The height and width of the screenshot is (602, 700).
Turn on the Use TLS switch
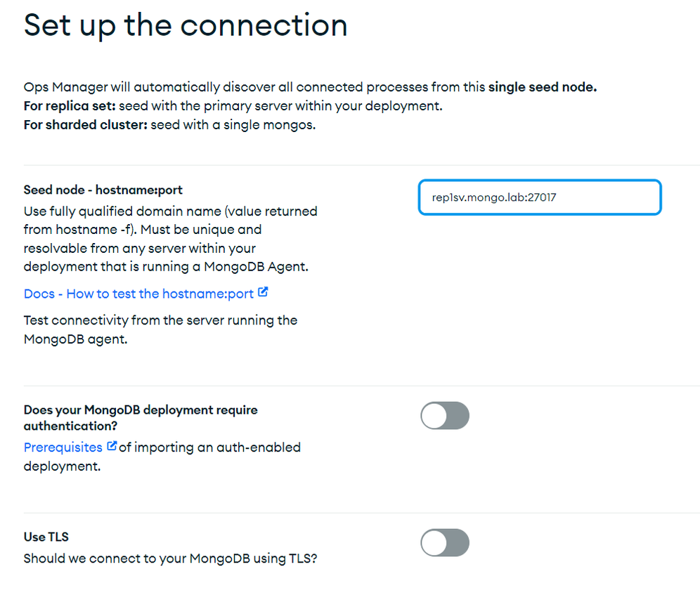pos(445,543)
